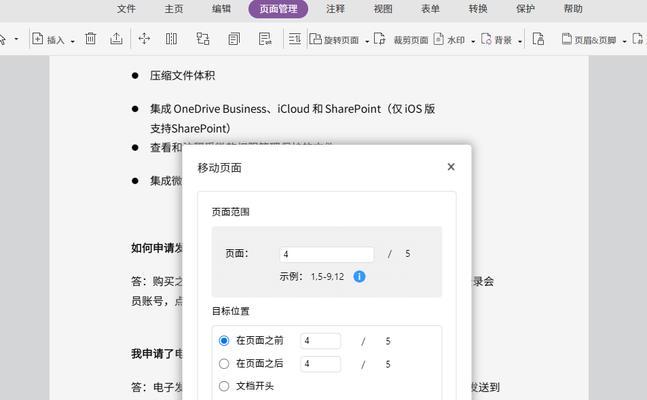Select the 在页面之前 radio button
This screenshot has width=647, height=400.
point(224,341)
